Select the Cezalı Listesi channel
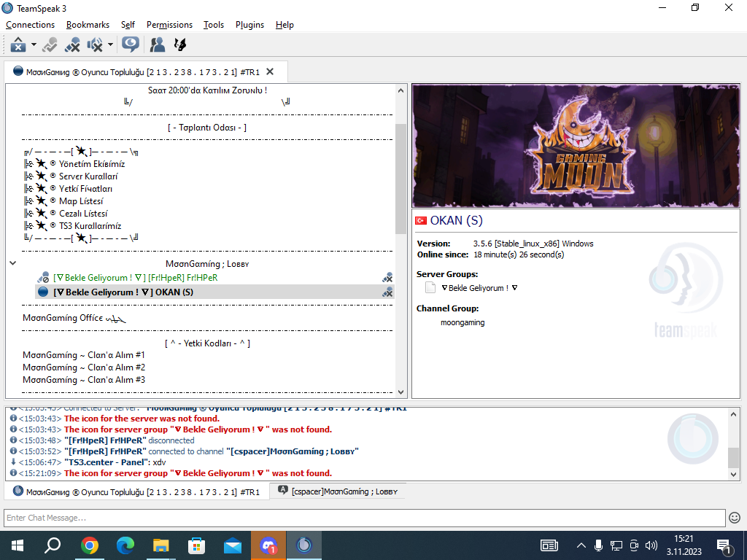This screenshot has height=560, width=747. 83,214
